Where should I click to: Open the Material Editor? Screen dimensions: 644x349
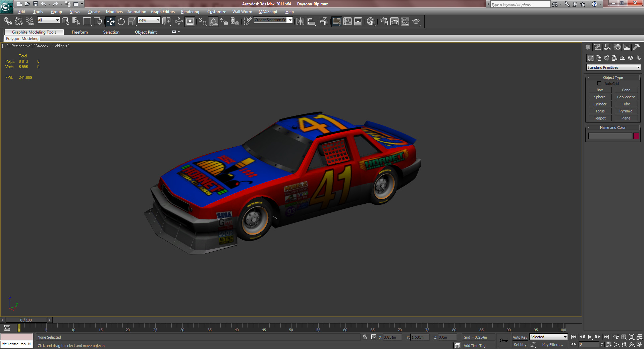[371, 21]
